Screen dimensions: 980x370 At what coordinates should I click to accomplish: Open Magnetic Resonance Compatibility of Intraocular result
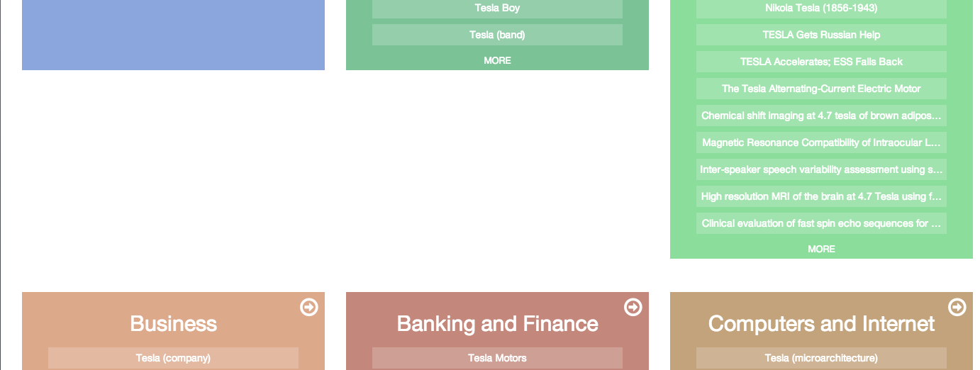[821, 142]
